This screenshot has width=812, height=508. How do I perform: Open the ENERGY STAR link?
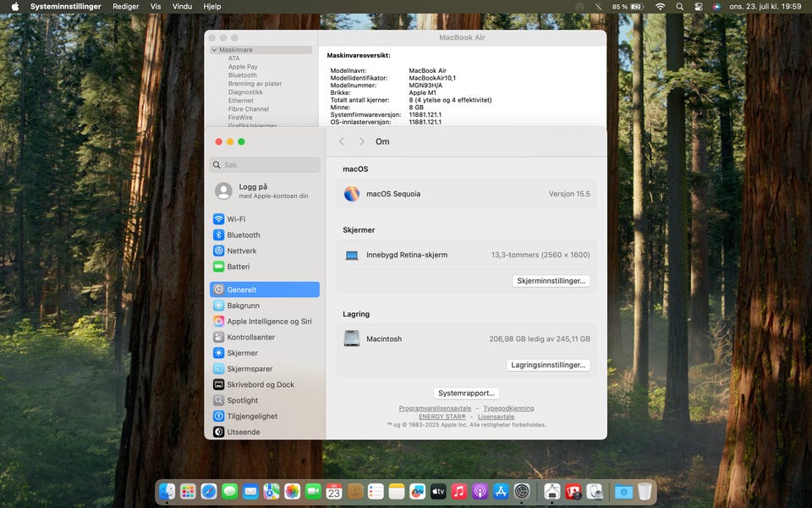[442, 417]
